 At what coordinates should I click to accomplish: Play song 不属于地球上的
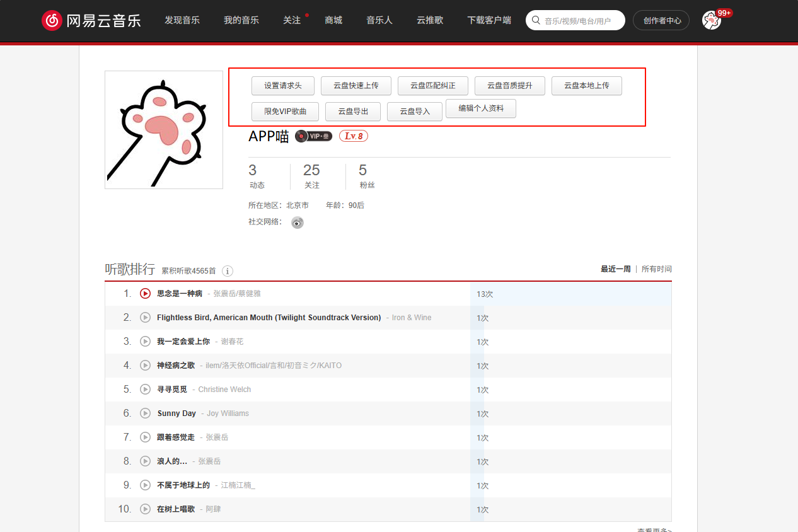(145, 485)
